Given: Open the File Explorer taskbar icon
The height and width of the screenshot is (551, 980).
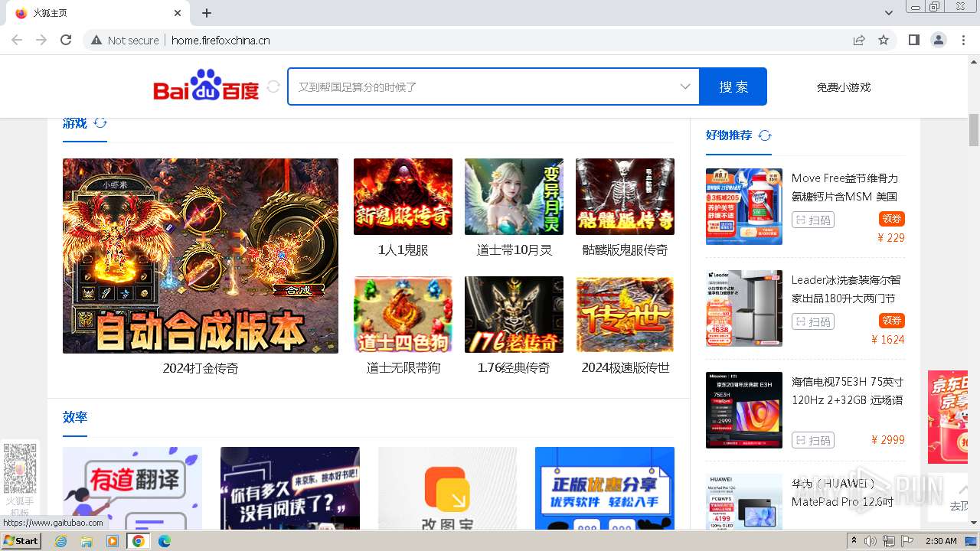Looking at the screenshot, I should (x=87, y=541).
